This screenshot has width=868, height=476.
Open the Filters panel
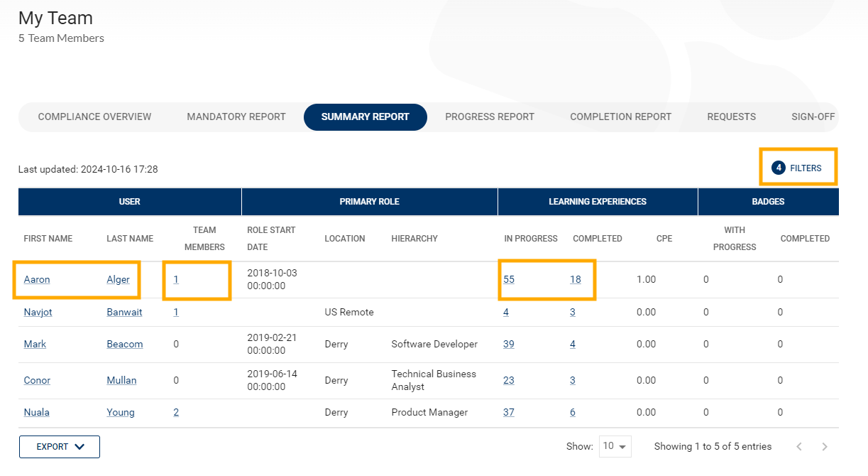click(798, 168)
